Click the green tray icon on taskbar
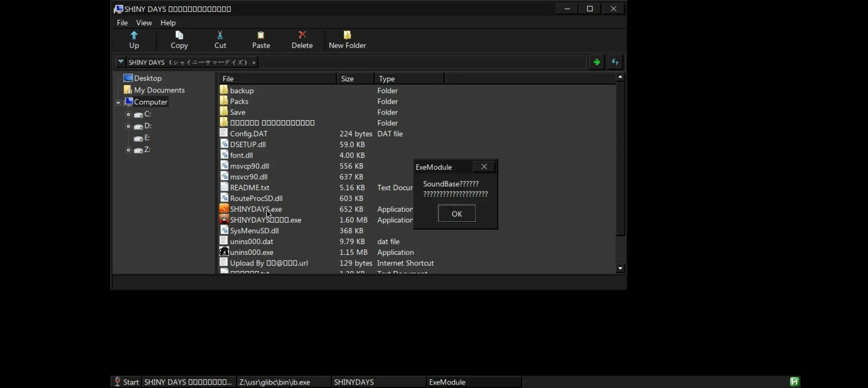The height and width of the screenshot is (388, 868). (794, 382)
